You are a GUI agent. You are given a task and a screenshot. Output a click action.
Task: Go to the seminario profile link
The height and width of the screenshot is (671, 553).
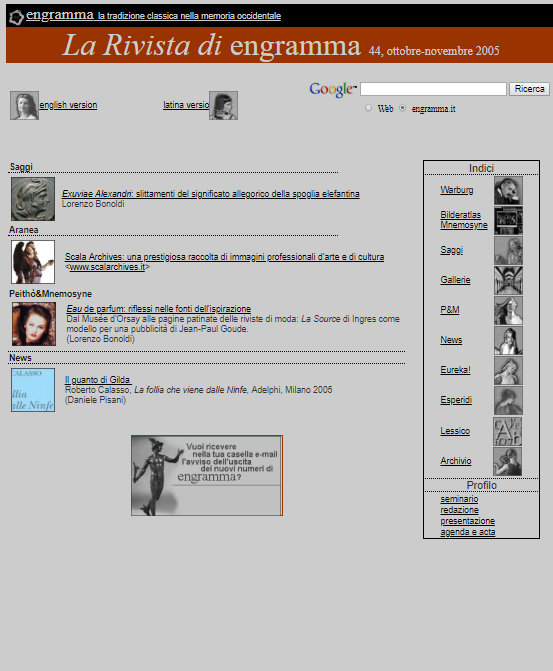tap(459, 499)
